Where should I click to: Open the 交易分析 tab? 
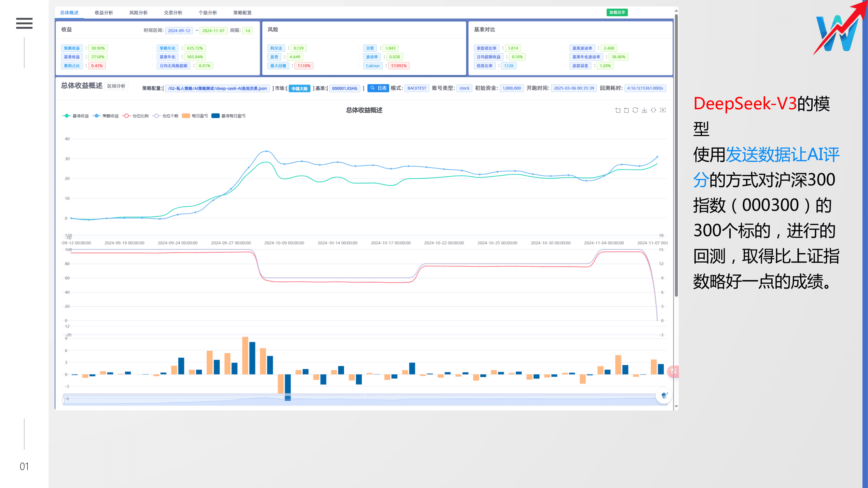(x=173, y=13)
